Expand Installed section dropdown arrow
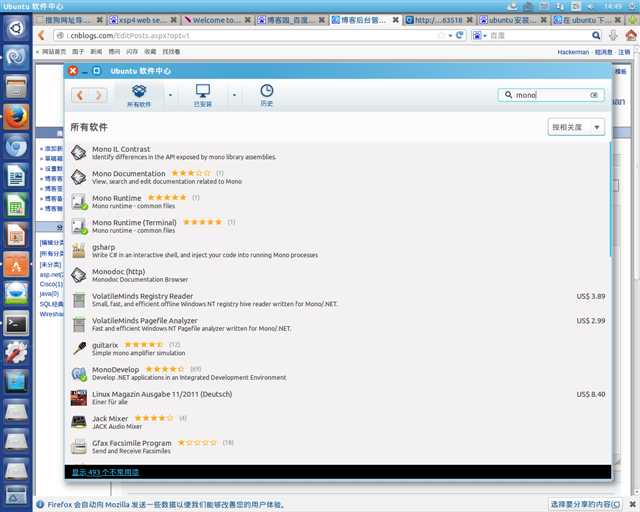This screenshot has height=512, width=640. [x=234, y=95]
